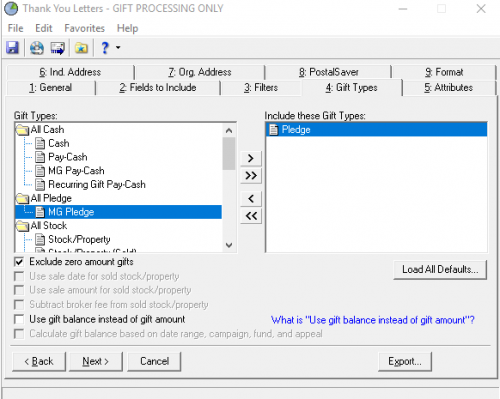Switch to the 9: Format tab
The height and width of the screenshot is (399, 500).
(x=444, y=72)
